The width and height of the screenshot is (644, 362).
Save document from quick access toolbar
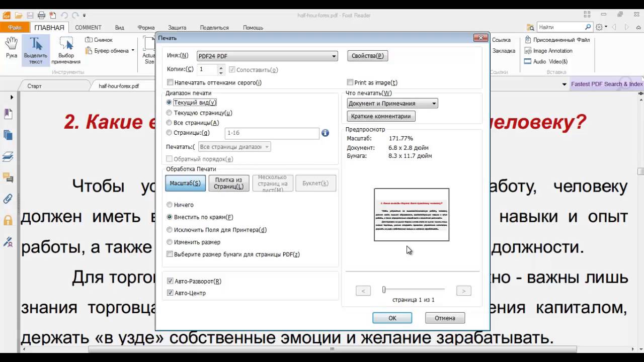[x=30, y=15]
